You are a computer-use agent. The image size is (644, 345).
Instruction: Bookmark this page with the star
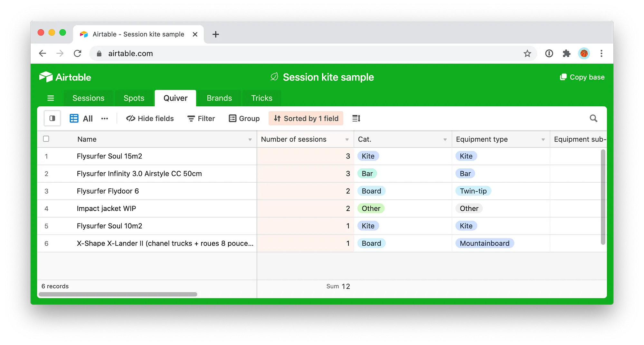527,53
